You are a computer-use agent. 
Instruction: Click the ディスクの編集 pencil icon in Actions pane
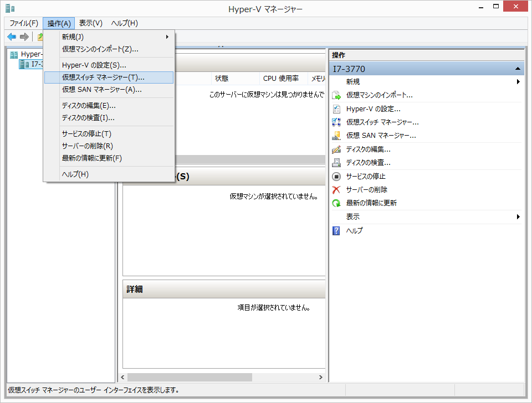coord(336,149)
